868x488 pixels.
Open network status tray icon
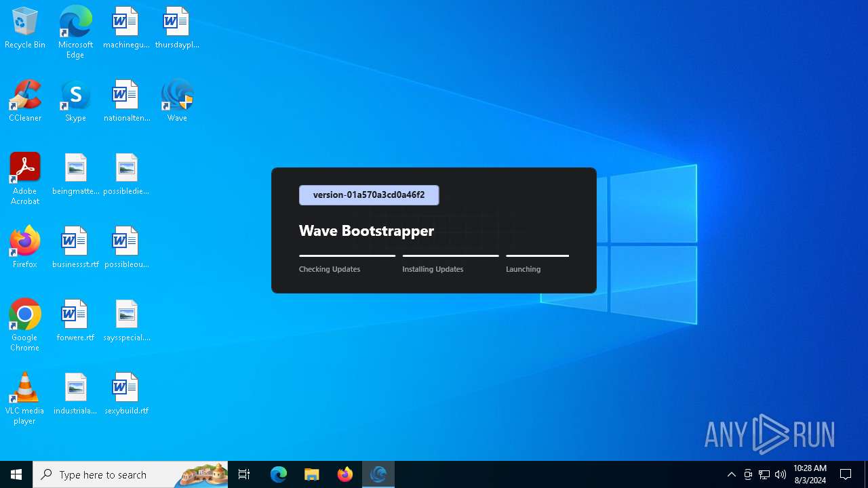[x=764, y=474]
